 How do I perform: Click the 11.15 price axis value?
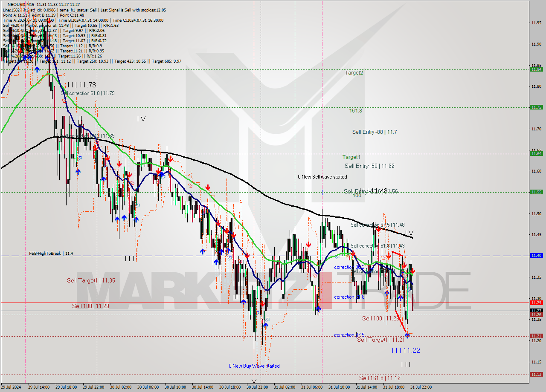pyautogui.click(x=536, y=362)
